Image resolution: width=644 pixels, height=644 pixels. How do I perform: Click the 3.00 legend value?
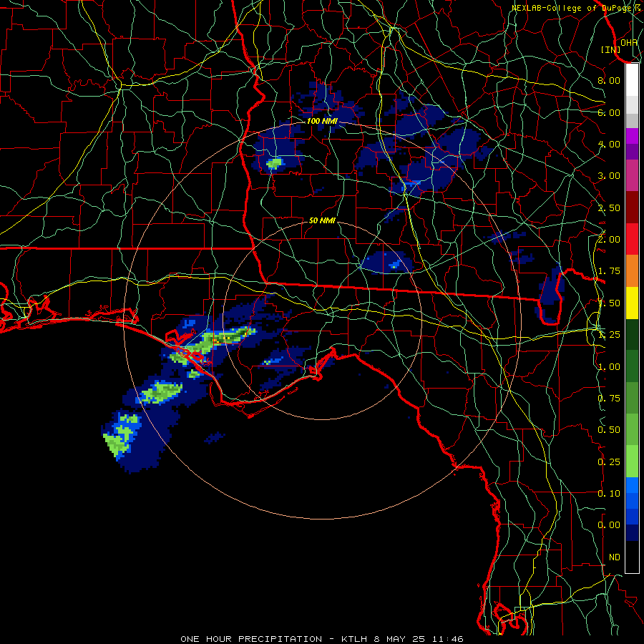coord(609,176)
